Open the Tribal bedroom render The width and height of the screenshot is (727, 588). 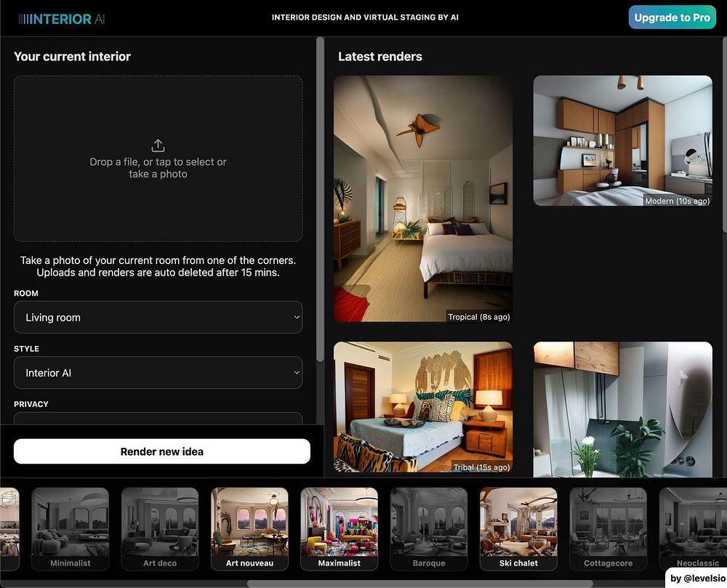click(x=423, y=407)
